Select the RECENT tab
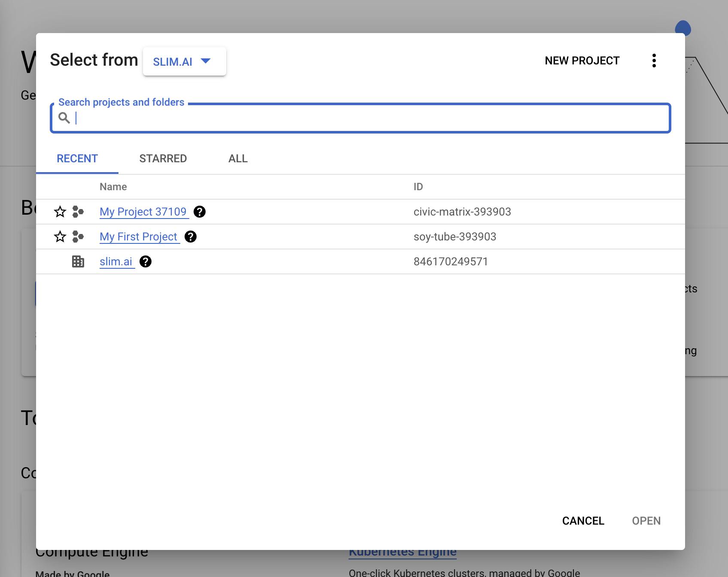This screenshot has width=728, height=577. (77, 158)
